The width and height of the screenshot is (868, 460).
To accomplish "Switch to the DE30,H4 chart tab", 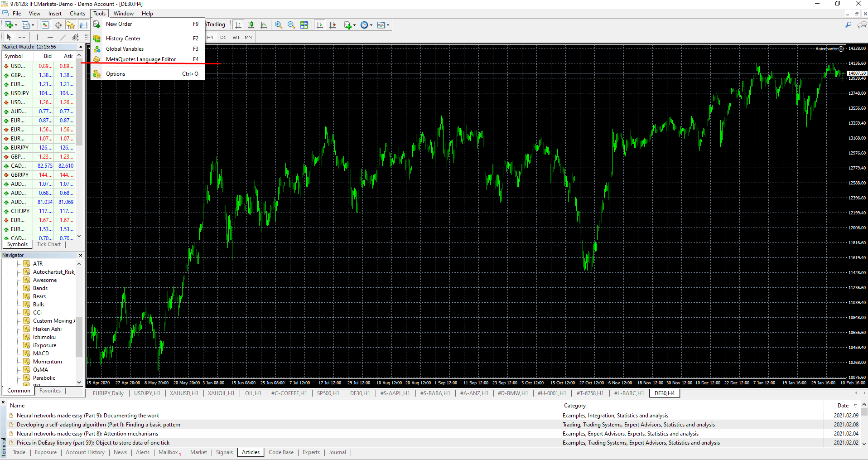I will [x=664, y=393].
